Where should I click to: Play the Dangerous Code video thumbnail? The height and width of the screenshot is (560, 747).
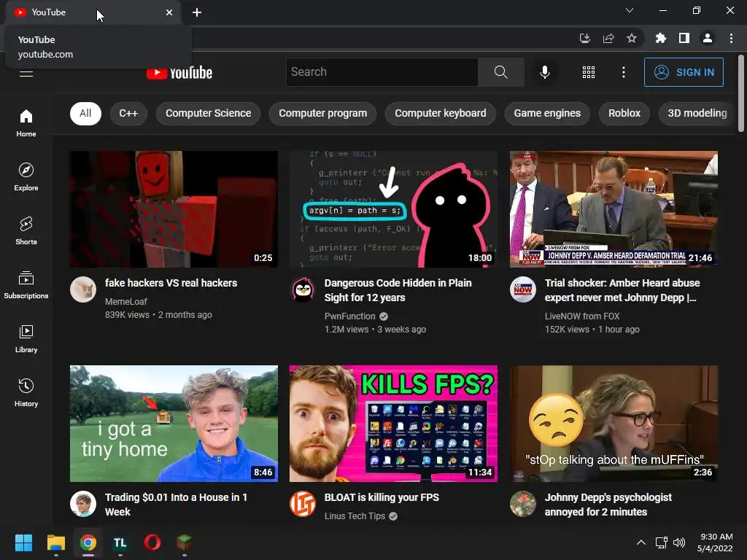pos(393,209)
